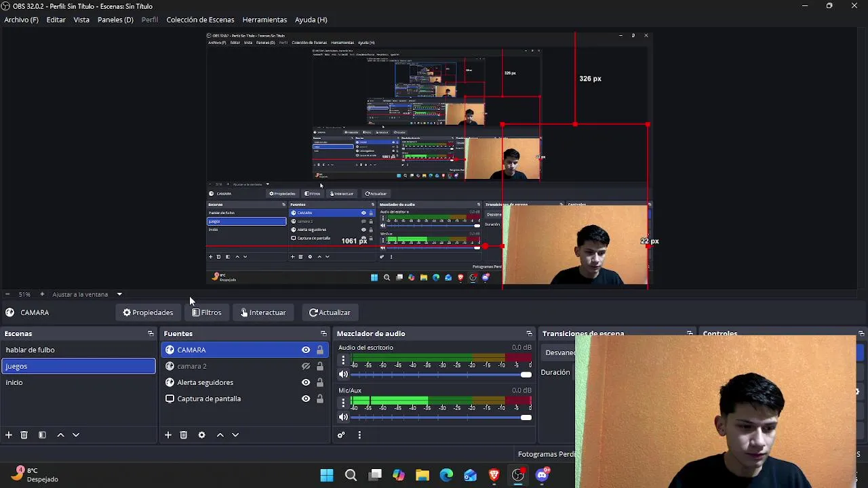
Task: Remove the selected source with trash icon
Action: tap(183, 435)
